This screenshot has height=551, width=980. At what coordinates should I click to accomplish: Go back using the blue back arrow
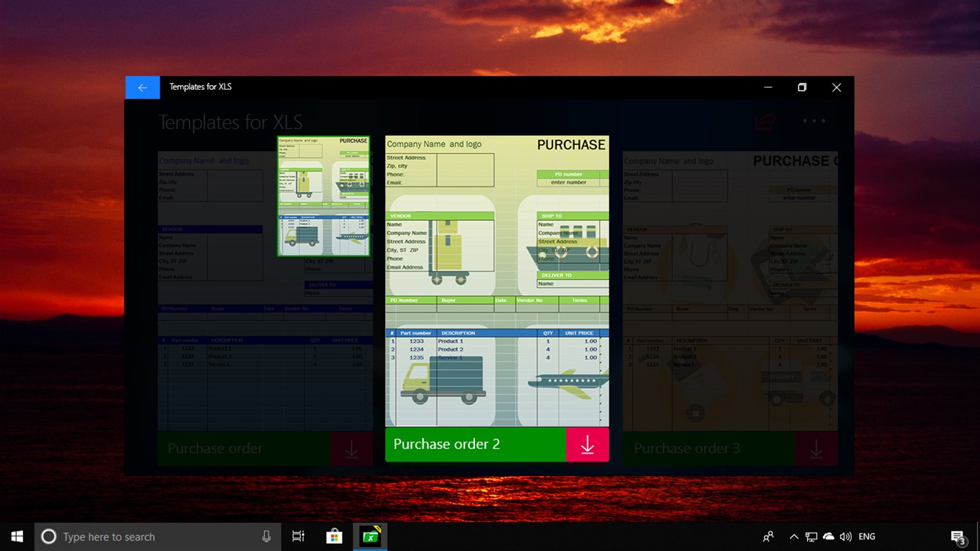[x=142, y=87]
